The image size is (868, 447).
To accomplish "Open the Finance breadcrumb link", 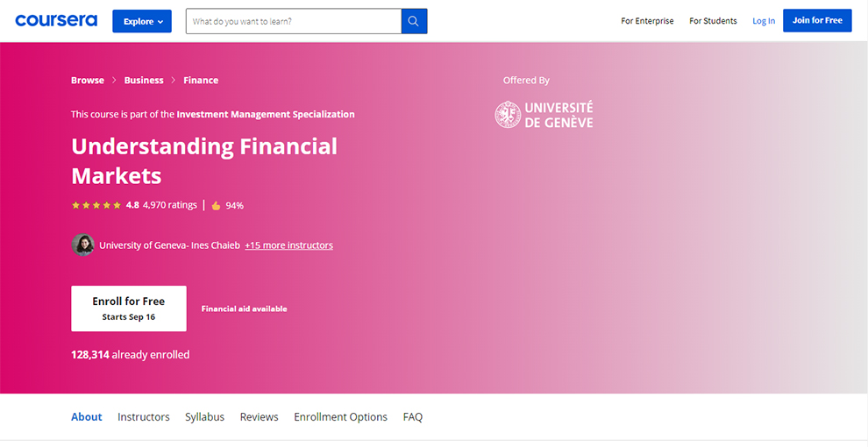I will point(201,80).
